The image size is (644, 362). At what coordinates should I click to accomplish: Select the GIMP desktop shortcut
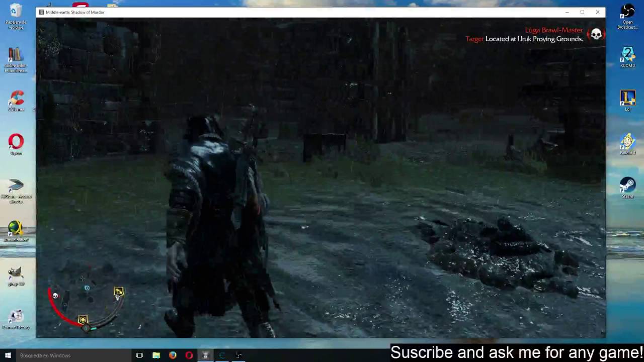click(x=16, y=276)
